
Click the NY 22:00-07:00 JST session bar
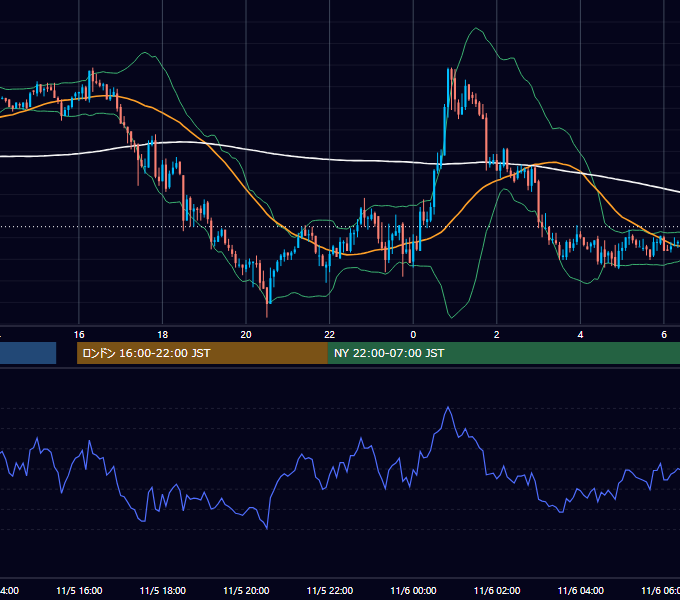point(503,353)
